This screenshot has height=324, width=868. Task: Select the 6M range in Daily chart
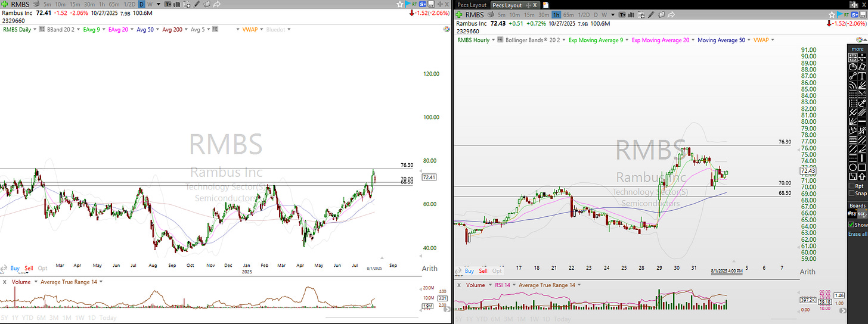(x=41, y=319)
